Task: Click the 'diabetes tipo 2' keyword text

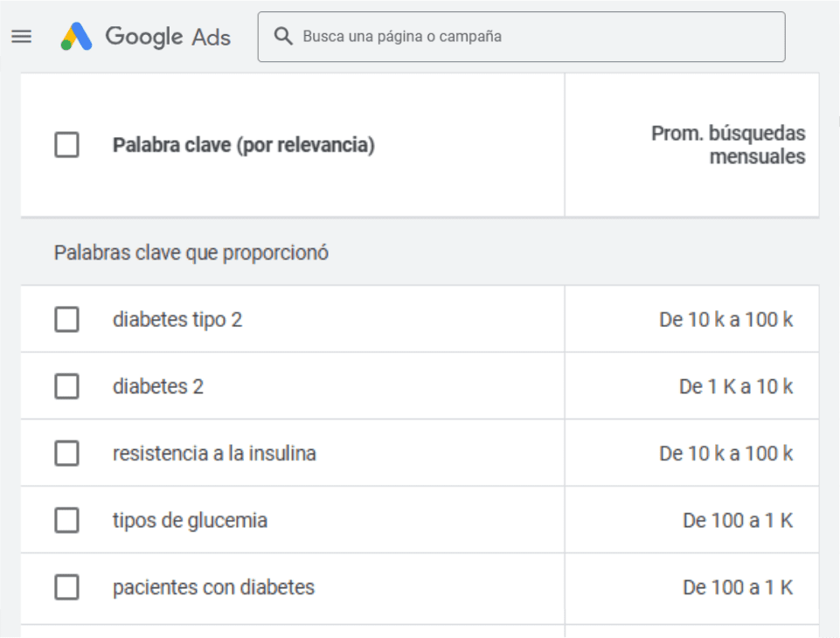Action: 177,320
